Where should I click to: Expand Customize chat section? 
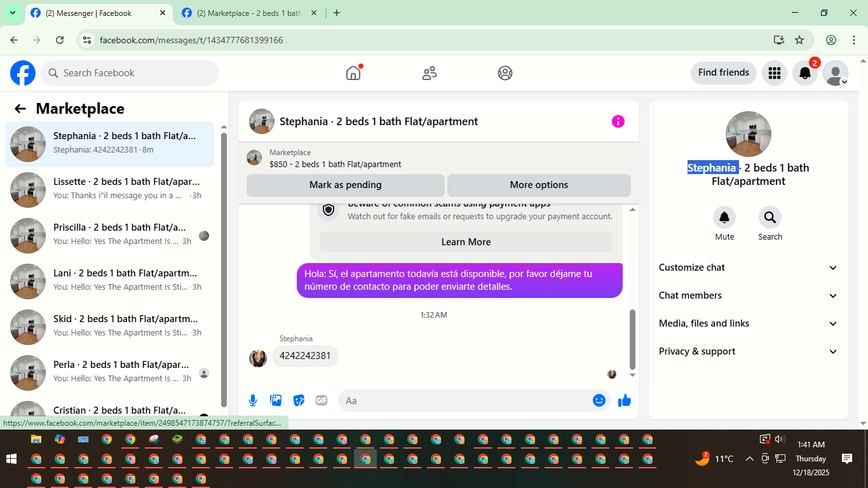pos(749,268)
